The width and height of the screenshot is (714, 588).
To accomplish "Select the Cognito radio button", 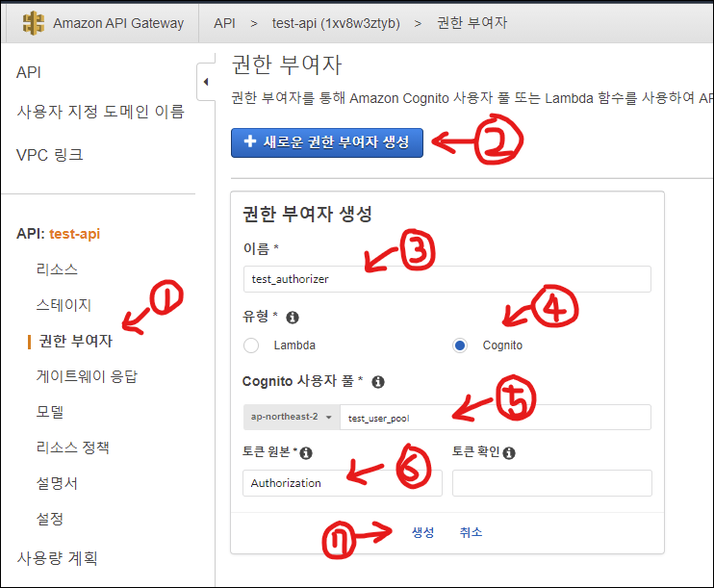I will [460, 345].
